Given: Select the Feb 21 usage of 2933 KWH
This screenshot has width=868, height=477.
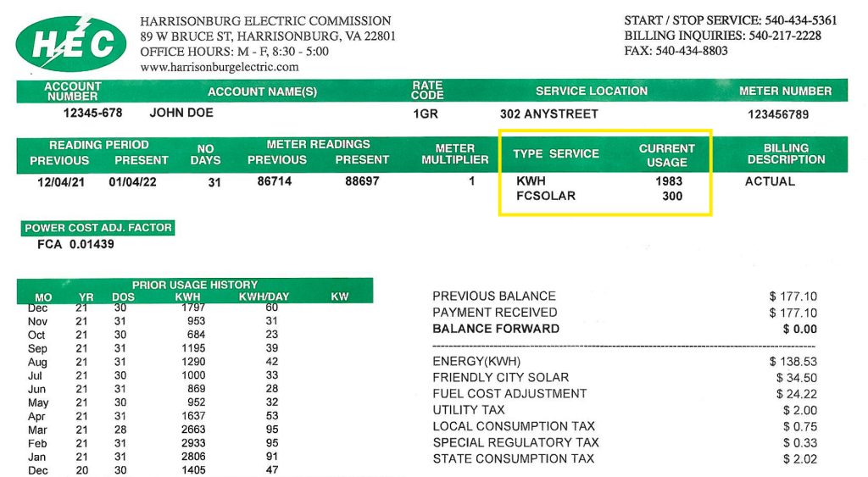Looking at the screenshot, I should coord(193,443).
